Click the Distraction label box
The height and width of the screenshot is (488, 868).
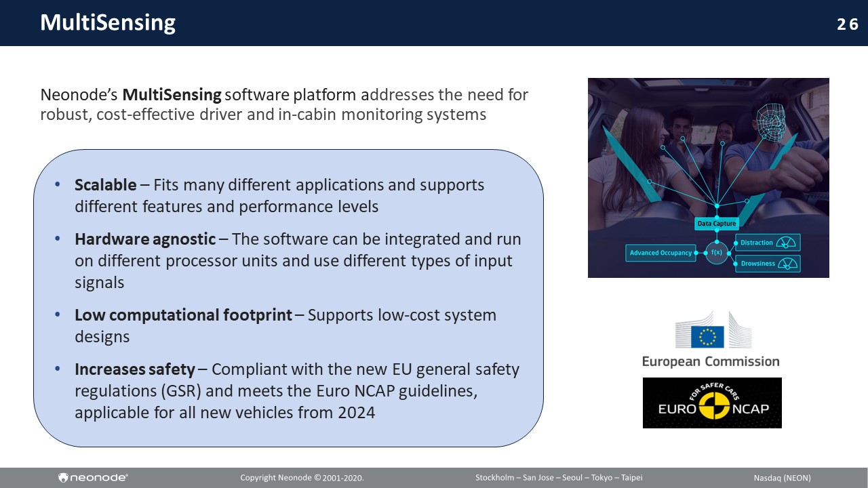(757, 243)
